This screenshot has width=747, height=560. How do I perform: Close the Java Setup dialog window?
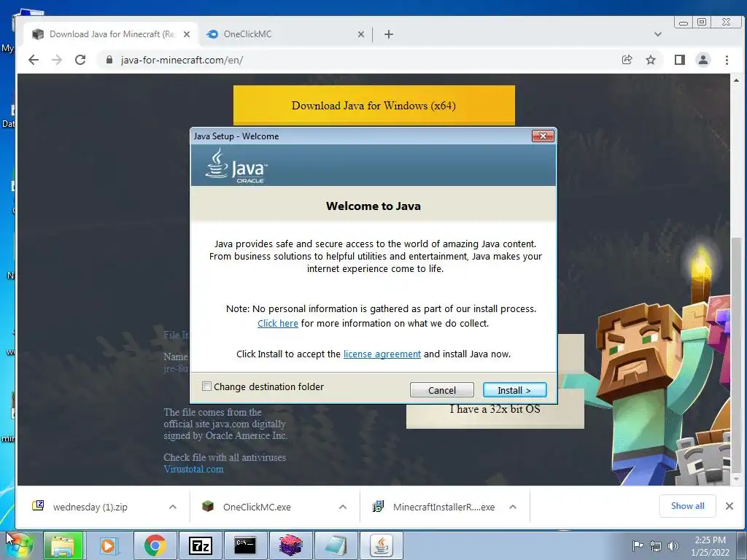point(543,136)
